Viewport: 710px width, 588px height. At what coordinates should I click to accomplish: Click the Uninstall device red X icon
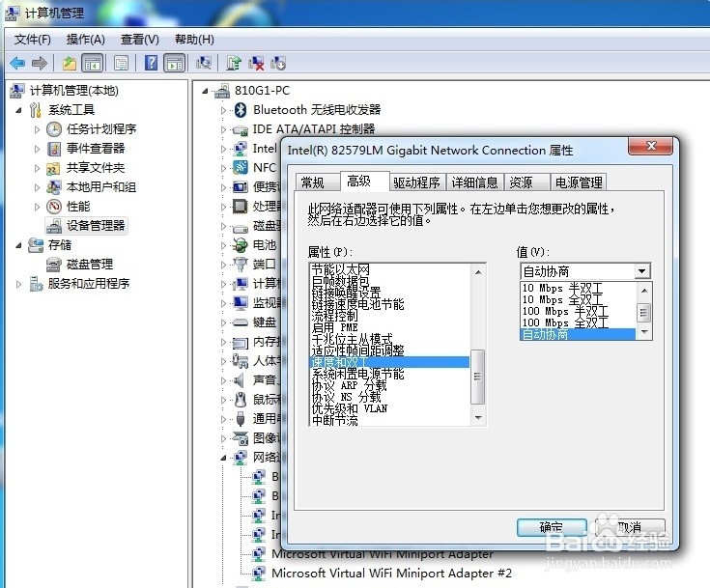tap(256, 63)
